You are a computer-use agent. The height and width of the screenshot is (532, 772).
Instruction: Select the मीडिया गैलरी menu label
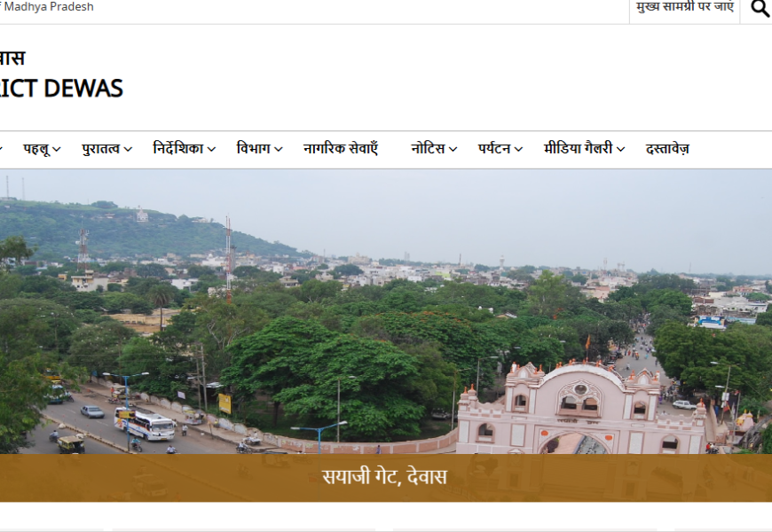578,149
